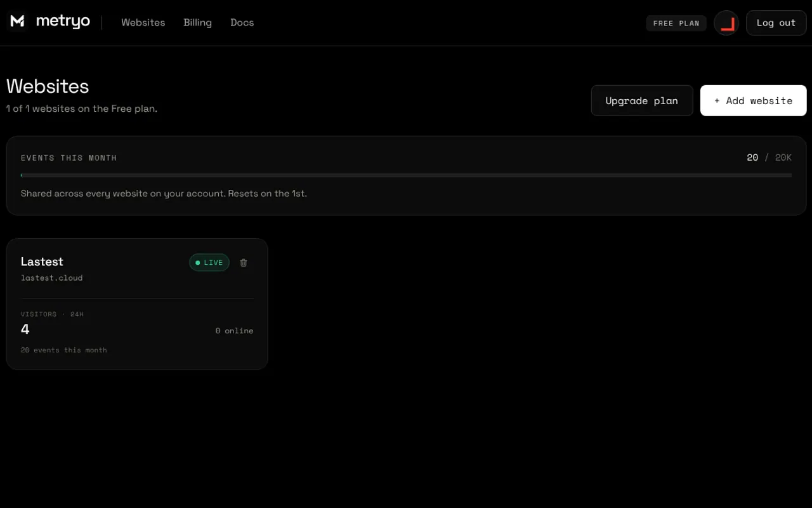Click the Websites page heading

pyautogui.click(x=48, y=86)
